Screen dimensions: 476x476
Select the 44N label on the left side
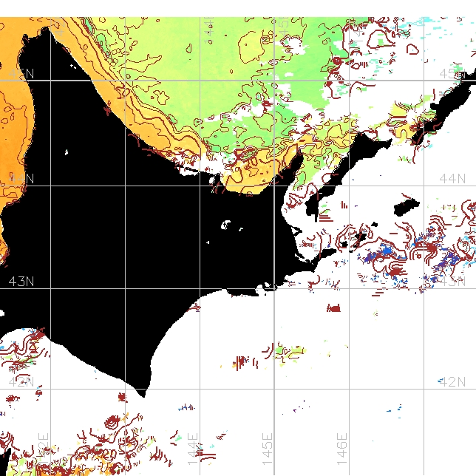pyautogui.click(x=21, y=179)
